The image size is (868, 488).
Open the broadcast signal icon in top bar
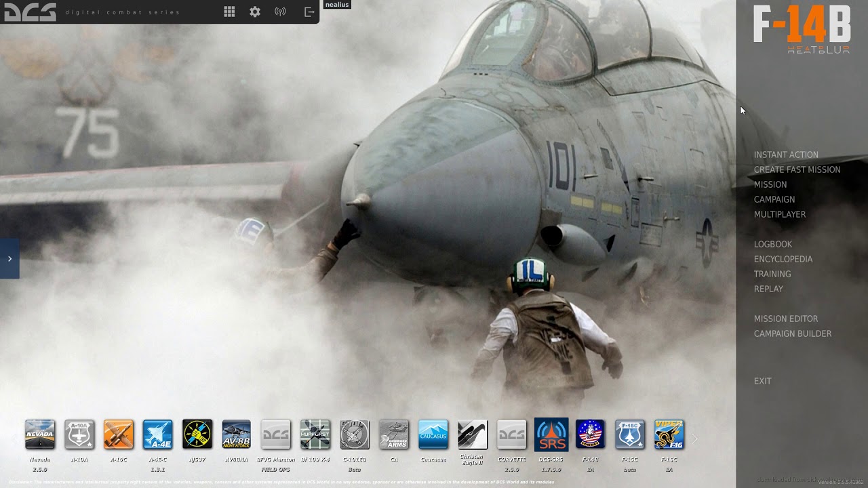click(x=280, y=12)
